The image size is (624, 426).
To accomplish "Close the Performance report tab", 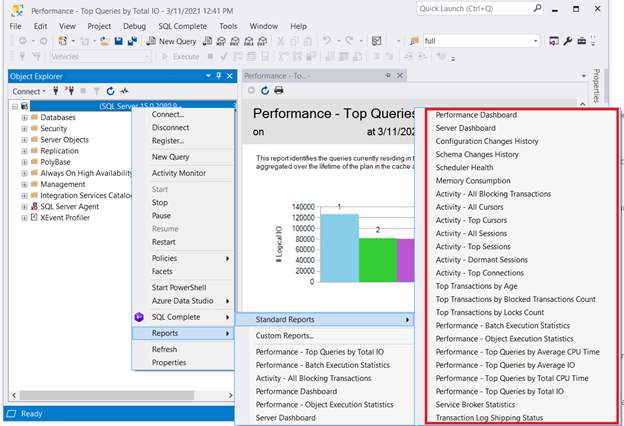I will [x=400, y=75].
